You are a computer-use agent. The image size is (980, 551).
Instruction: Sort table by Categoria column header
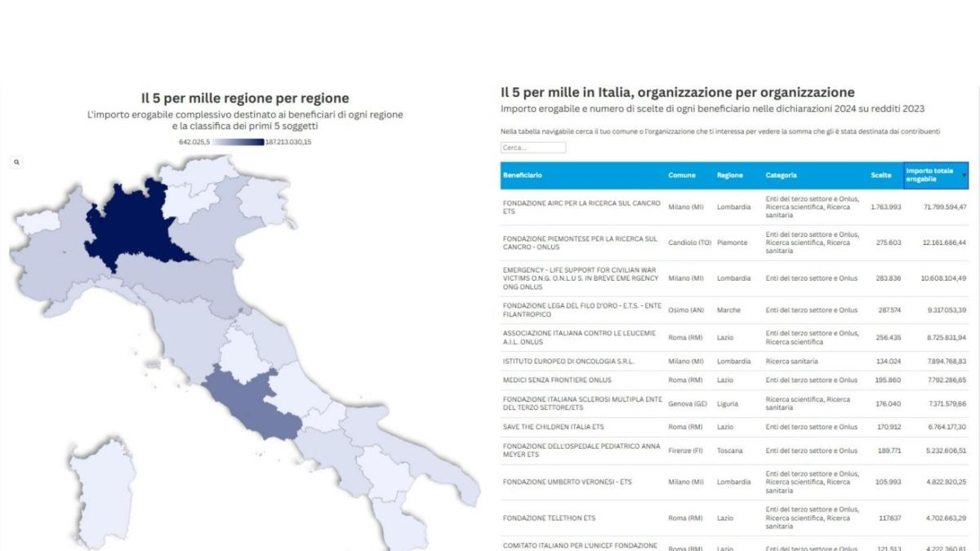click(781, 176)
